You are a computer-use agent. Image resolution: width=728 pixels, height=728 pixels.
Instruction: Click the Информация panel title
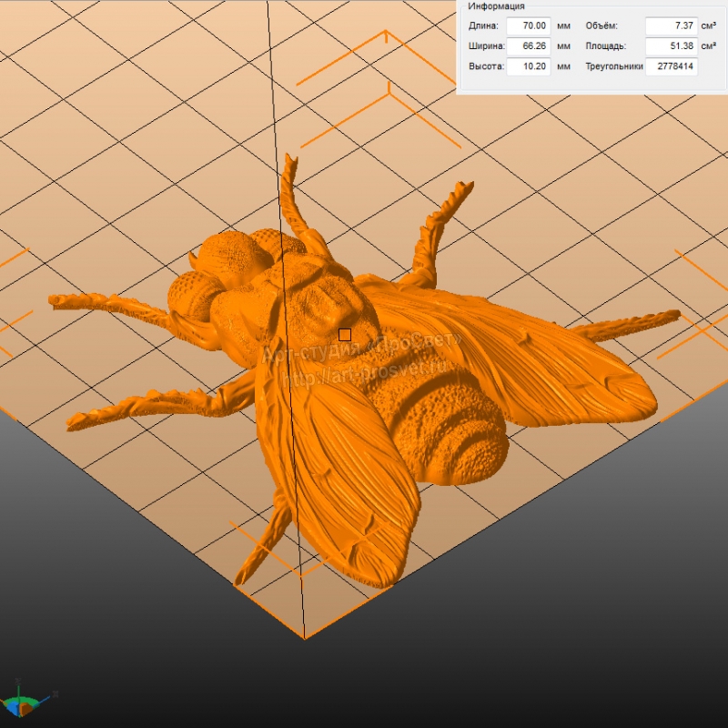click(496, 6)
